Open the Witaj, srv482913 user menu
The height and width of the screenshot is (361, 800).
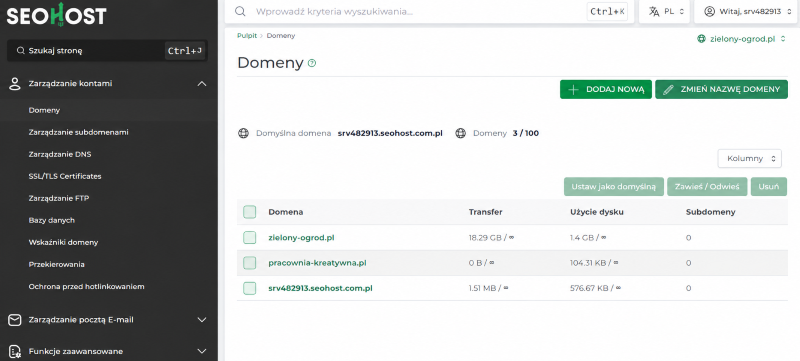click(x=745, y=11)
